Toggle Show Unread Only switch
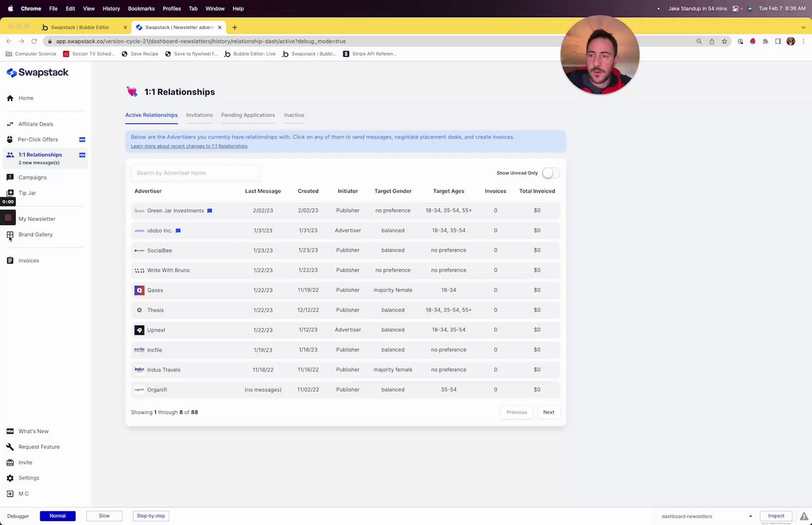The image size is (812, 525). pyautogui.click(x=550, y=173)
